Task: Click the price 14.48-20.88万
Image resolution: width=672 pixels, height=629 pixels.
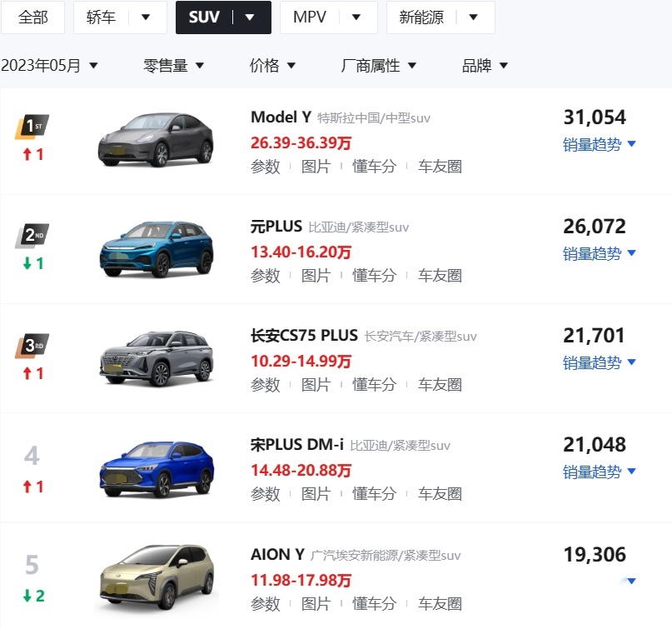Action: coord(301,471)
